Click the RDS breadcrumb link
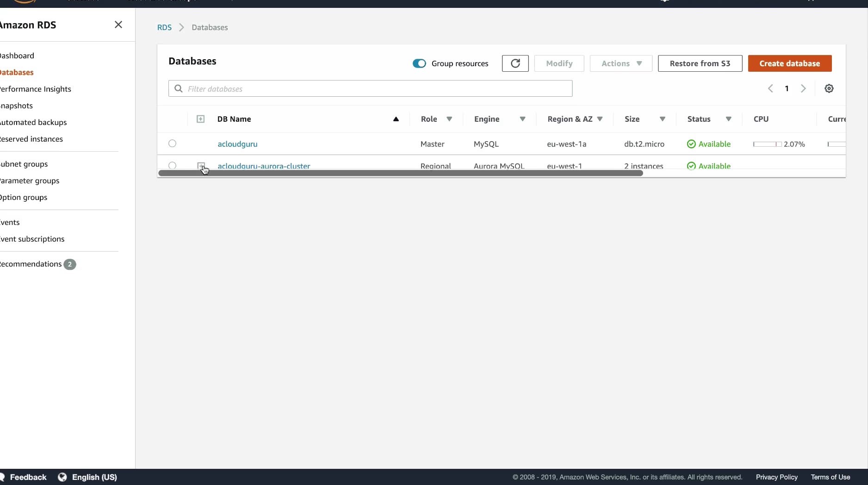 164,27
